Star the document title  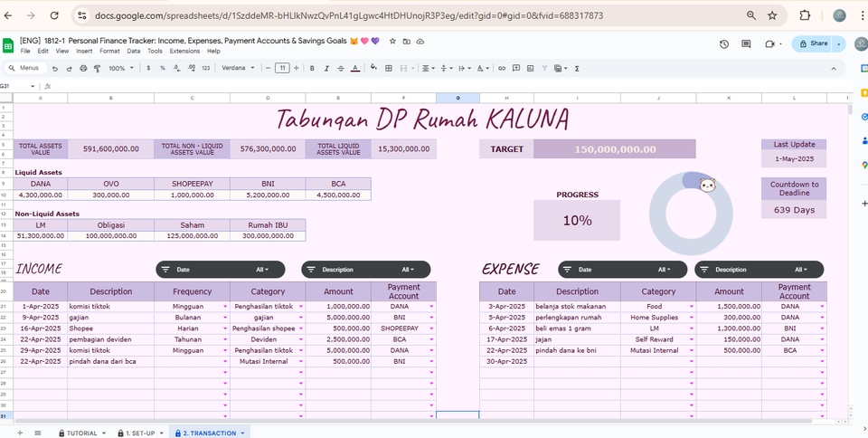pos(392,42)
